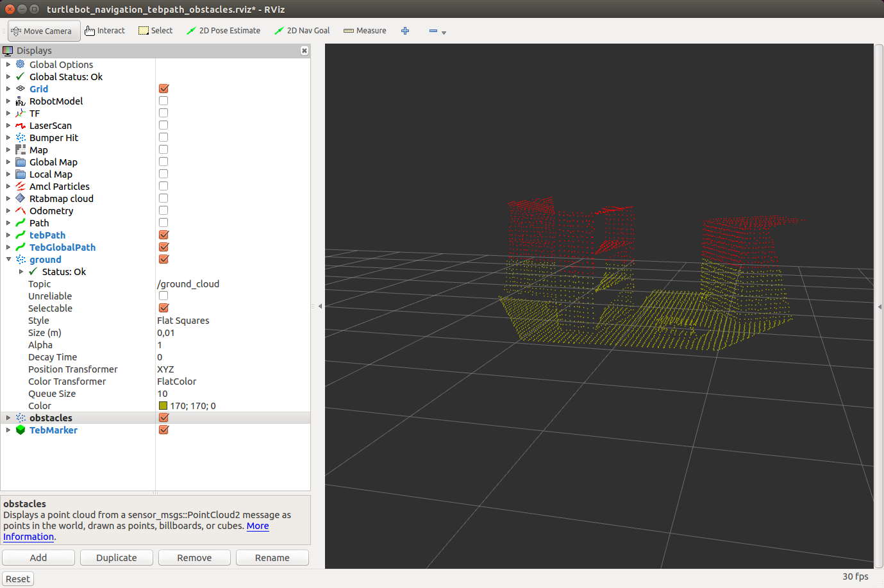Activate the Measure tool
The height and width of the screenshot is (588, 884).
[365, 31]
